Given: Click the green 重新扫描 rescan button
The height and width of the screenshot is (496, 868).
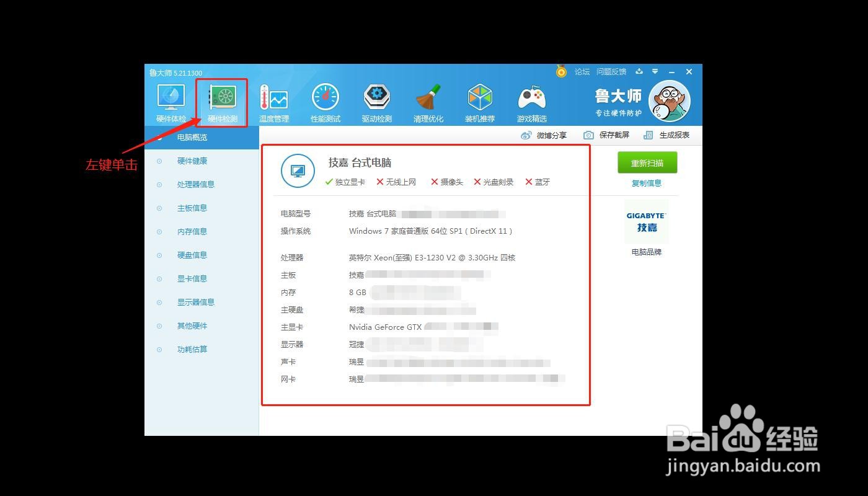Looking at the screenshot, I should click(647, 163).
